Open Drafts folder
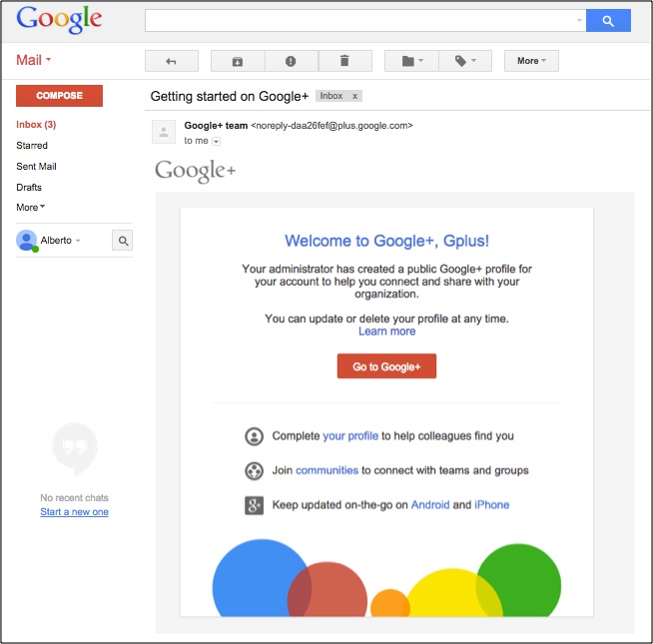The width and height of the screenshot is (653, 644). [29, 187]
